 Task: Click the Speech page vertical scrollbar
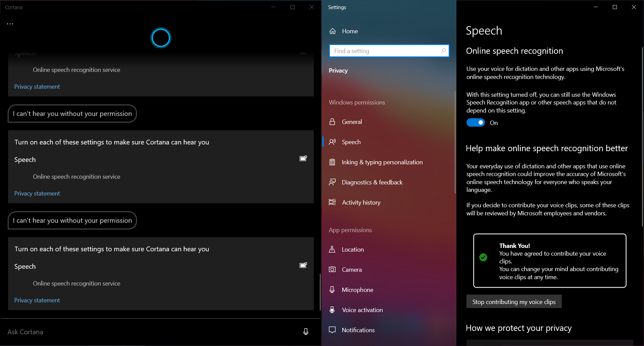point(642,136)
